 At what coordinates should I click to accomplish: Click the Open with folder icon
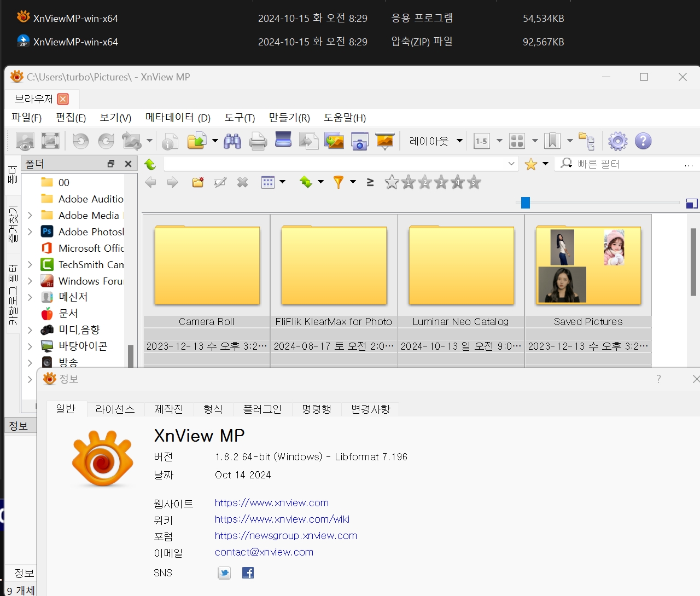point(197,141)
